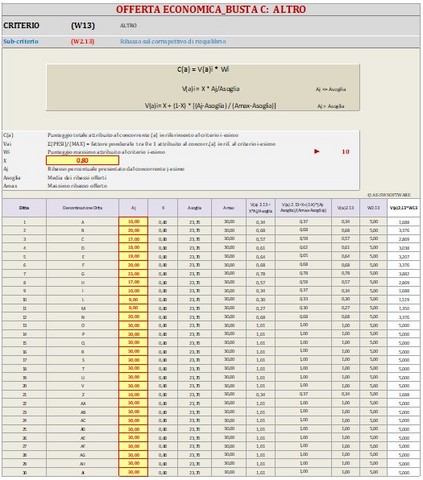This screenshot has width=423, height=480.
Task: Click the CRITERIO label
Action: click(21, 26)
